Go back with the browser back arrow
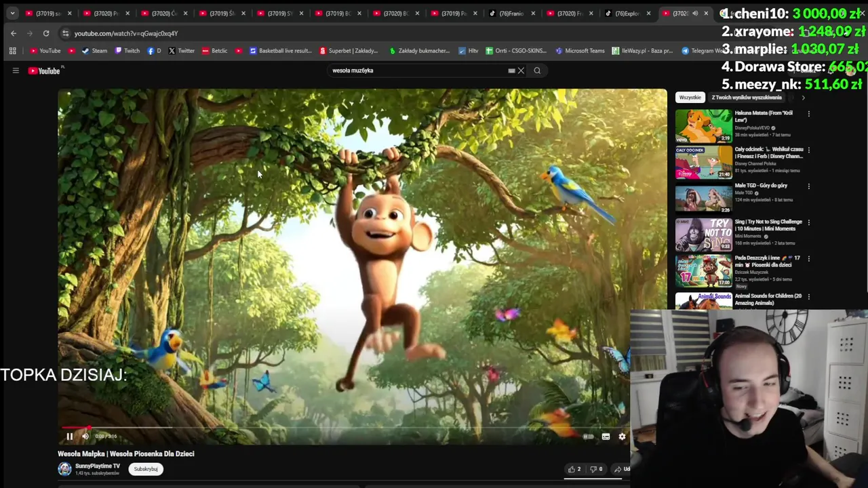Screen dimensions: 868x488 [14, 33]
